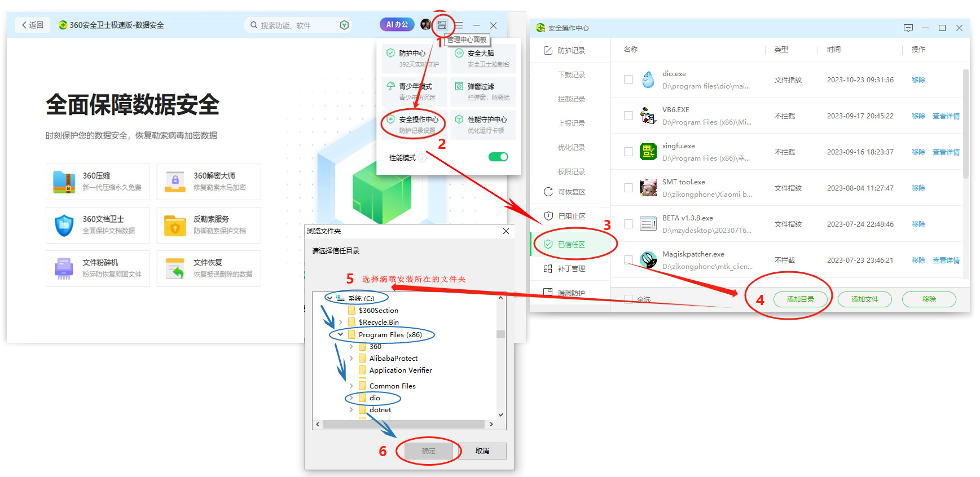Screen dimensions: 980x477
Task: Open feedback icon in 安全操作中心 title bar
Action: tap(908, 28)
